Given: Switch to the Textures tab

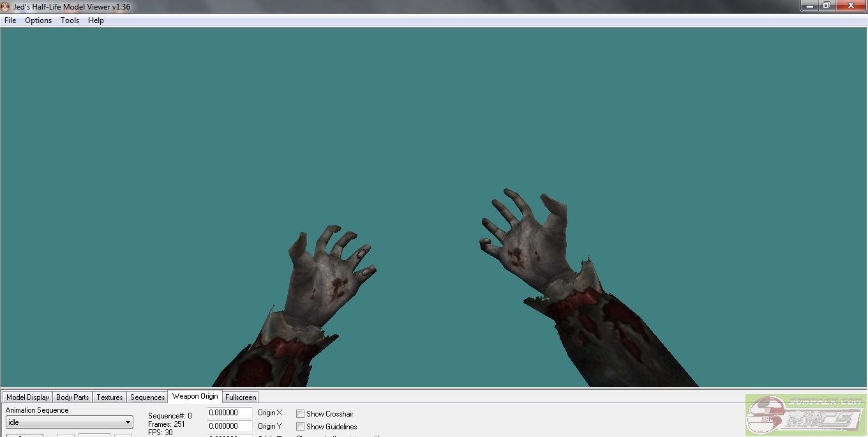Looking at the screenshot, I should point(110,397).
